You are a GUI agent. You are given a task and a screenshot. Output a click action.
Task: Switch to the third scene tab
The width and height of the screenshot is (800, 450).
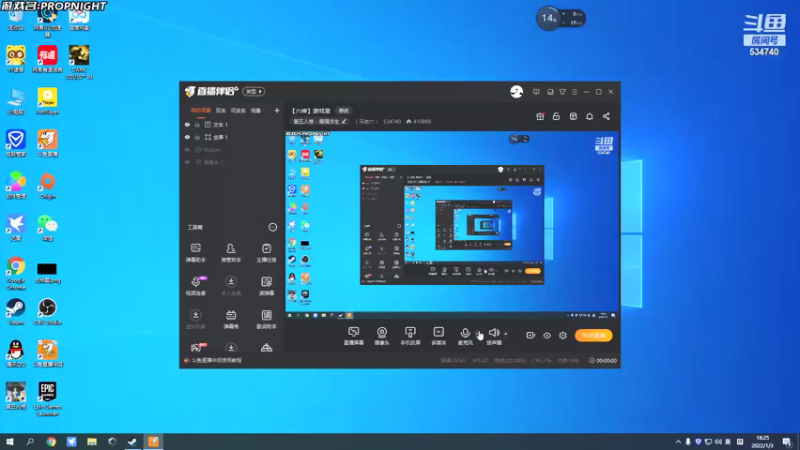click(x=238, y=110)
